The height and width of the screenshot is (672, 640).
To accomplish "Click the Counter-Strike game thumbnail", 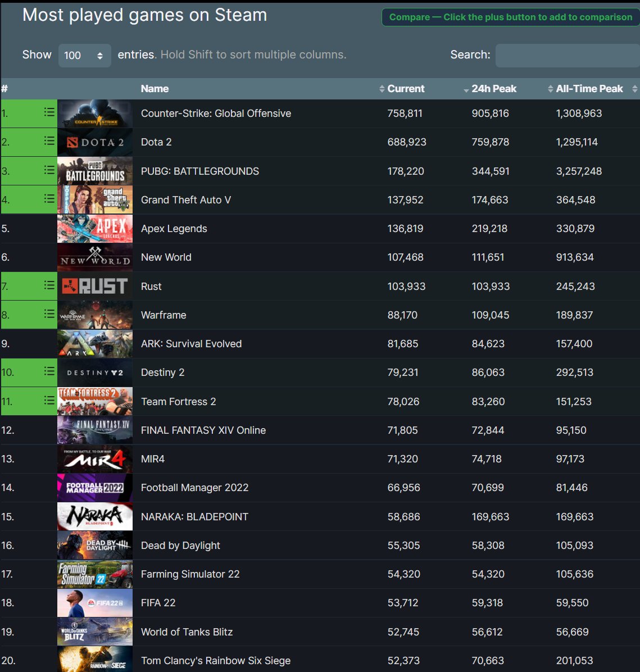I will point(95,113).
